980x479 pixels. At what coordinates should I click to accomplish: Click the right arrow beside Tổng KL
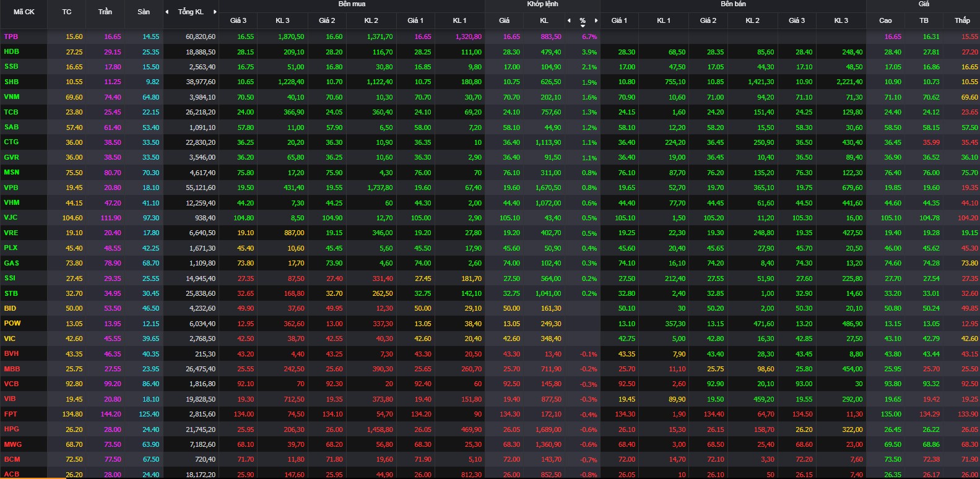[215, 12]
